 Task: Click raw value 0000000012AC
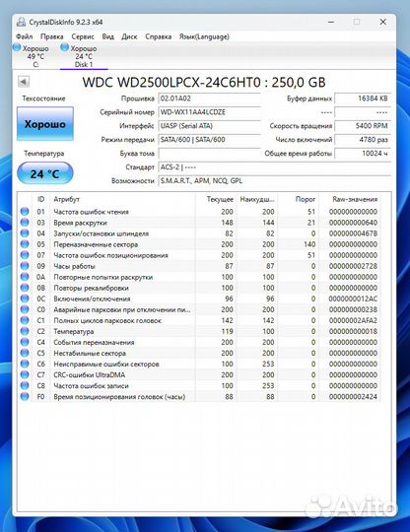tap(353, 299)
